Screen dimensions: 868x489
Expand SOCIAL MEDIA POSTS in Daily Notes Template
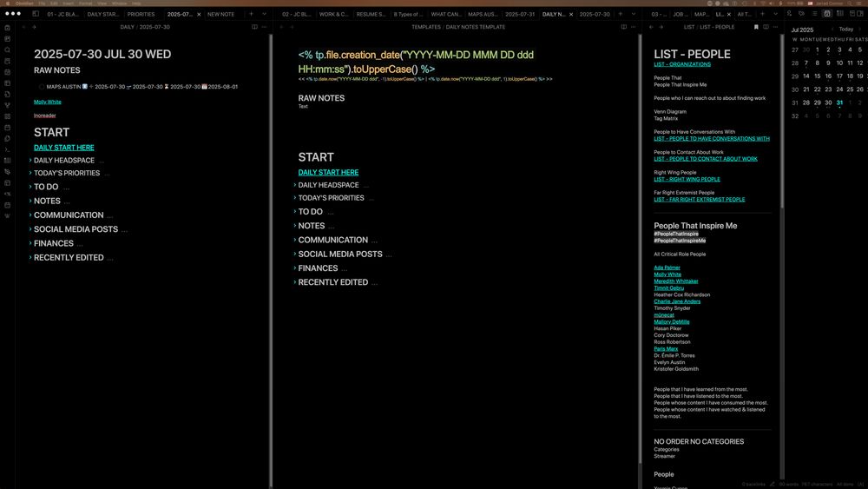click(295, 254)
